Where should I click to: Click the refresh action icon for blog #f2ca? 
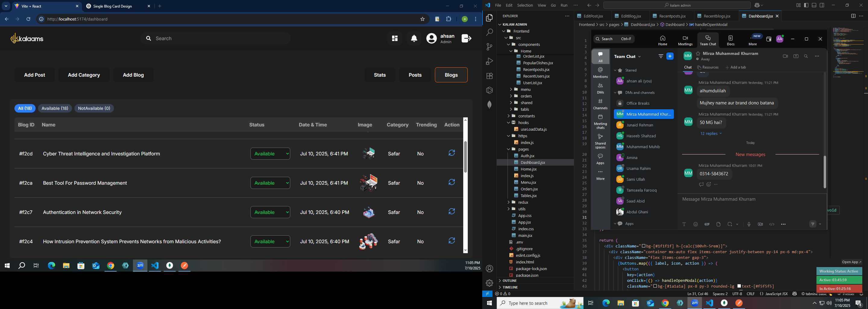(452, 183)
